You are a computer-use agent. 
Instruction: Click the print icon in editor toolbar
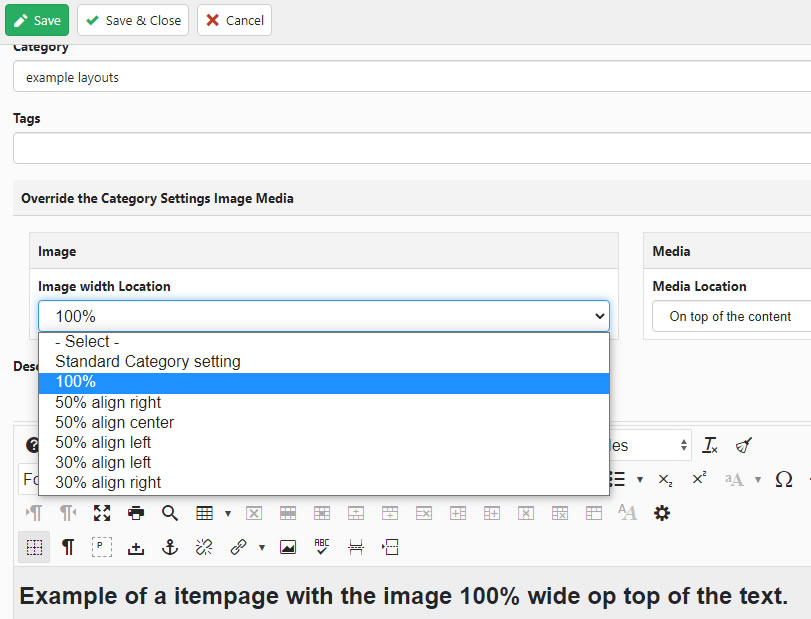(136, 513)
